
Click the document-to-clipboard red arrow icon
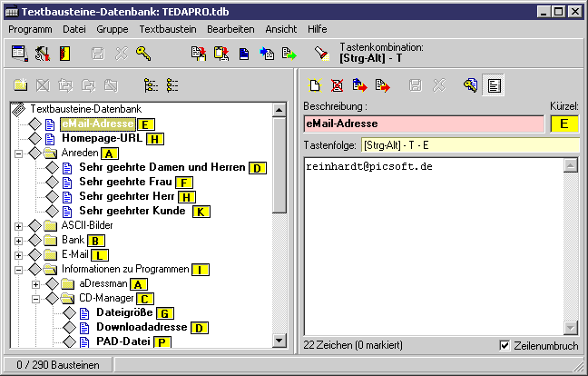click(x=199, y=54)
